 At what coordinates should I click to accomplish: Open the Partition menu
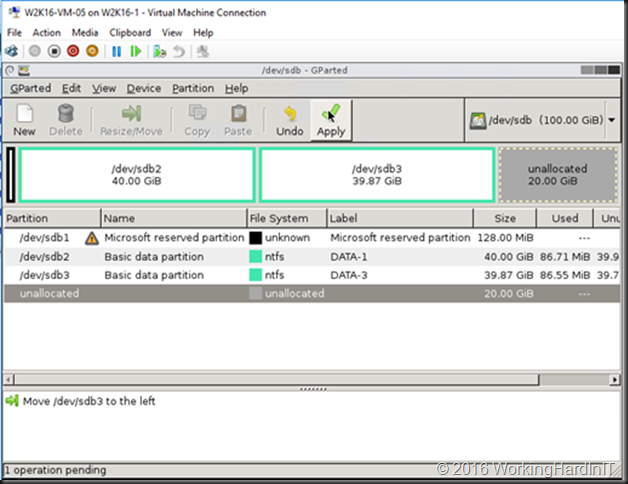pyautogui.click(x=193, y=88)
